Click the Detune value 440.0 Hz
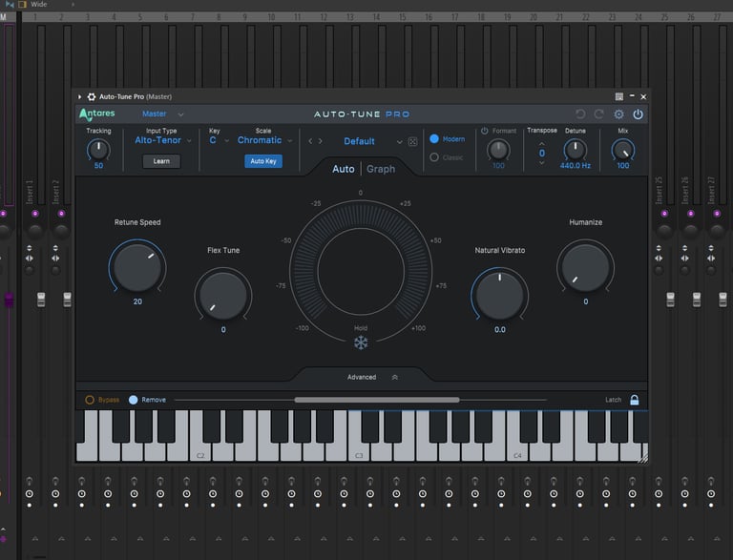 575,165
